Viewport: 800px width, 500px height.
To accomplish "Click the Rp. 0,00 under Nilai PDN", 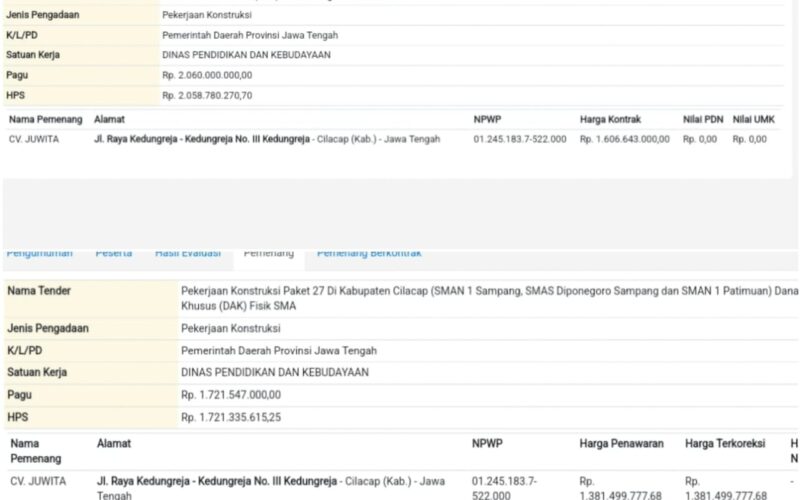I will [700, 139].
